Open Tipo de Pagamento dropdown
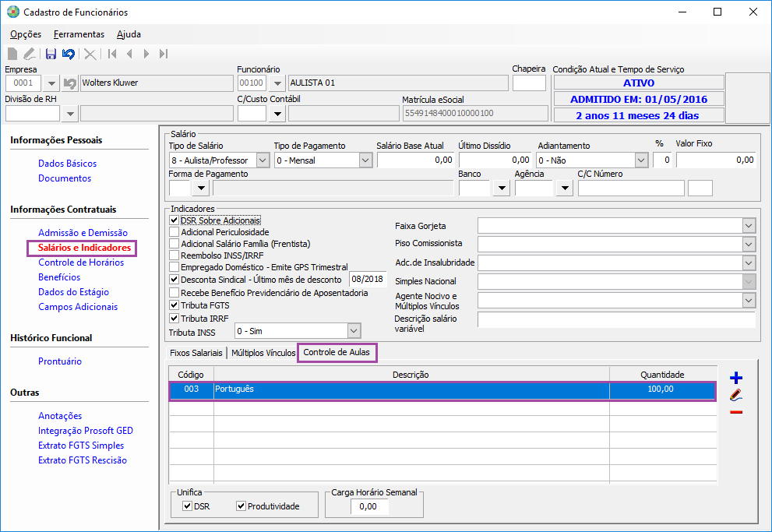 (365, 160)
